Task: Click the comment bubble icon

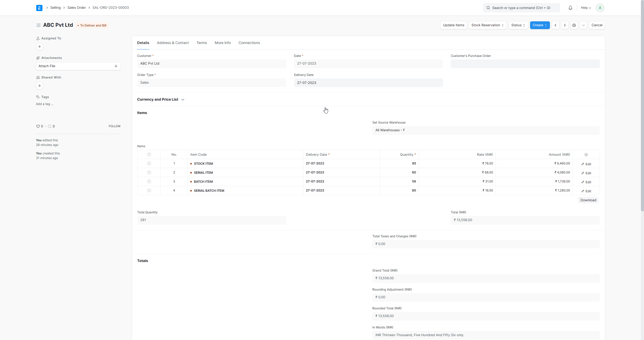Action: coord(49,126)
